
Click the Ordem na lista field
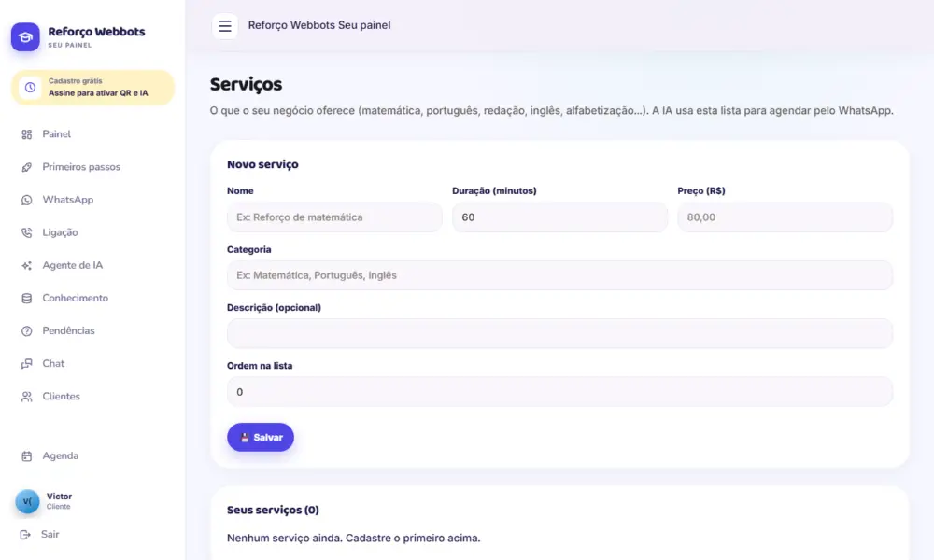[x=559, y=392]
